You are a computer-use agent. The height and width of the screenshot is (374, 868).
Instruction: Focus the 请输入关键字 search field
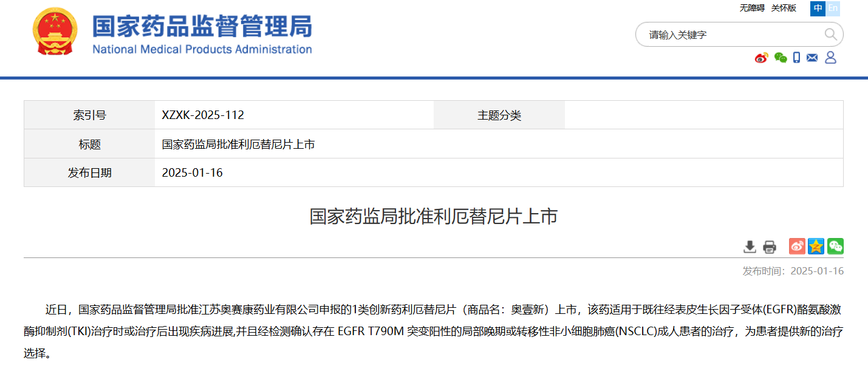(729, 35)
